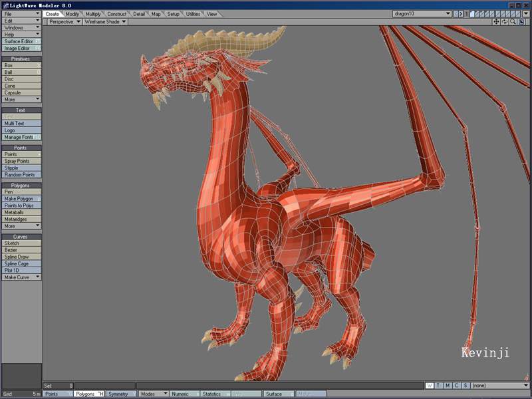Open the dragon10 object dropdown
Image resolution: width=532 pixels, height=399 pixels.
tap(422, 14)
